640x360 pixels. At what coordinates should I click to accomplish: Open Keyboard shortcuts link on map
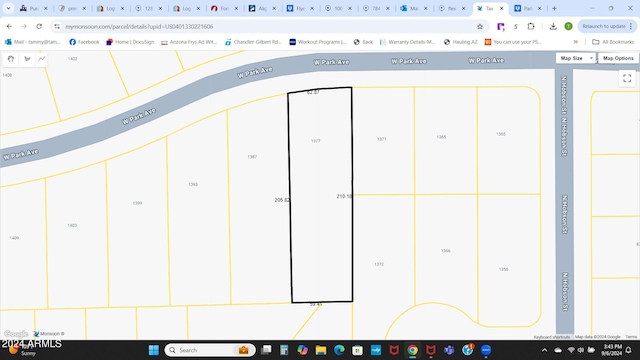tap(552, 337)
